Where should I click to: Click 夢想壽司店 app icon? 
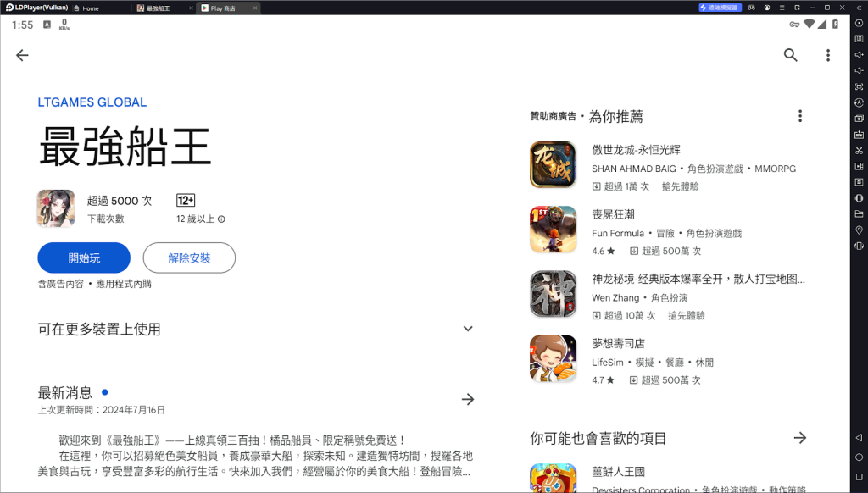click(553, 358)
